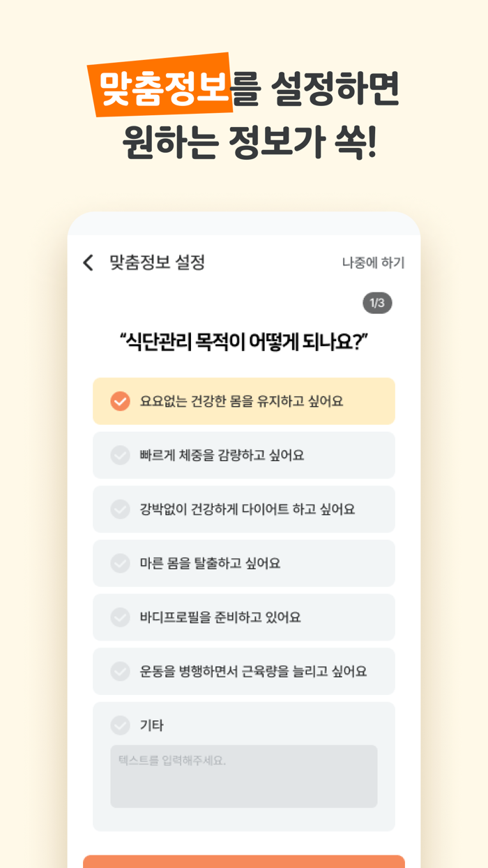Screen dimensions: 488x868
Task: Click the orange checkmark icon on the selected option
Action: tap(121, 401)
